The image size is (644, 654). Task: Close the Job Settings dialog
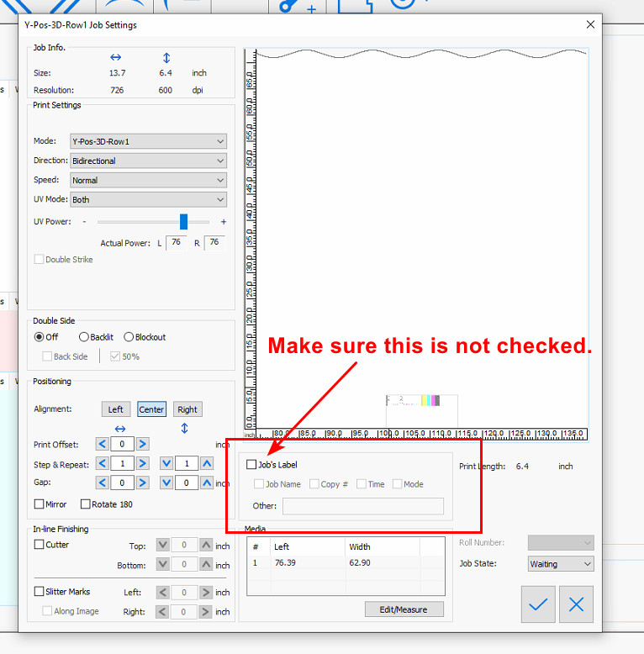590,24
